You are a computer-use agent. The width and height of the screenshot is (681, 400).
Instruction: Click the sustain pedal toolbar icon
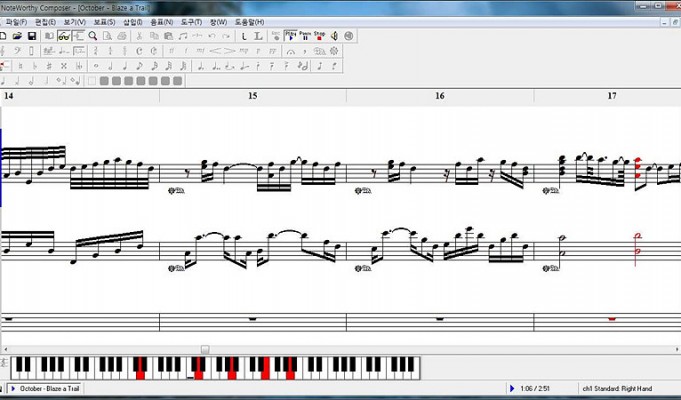tap(319, 51)
